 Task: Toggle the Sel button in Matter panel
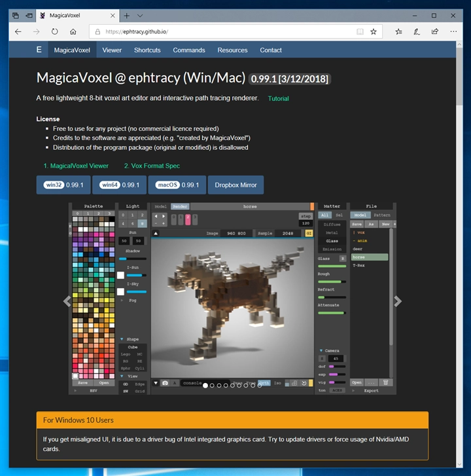(339, 215)
